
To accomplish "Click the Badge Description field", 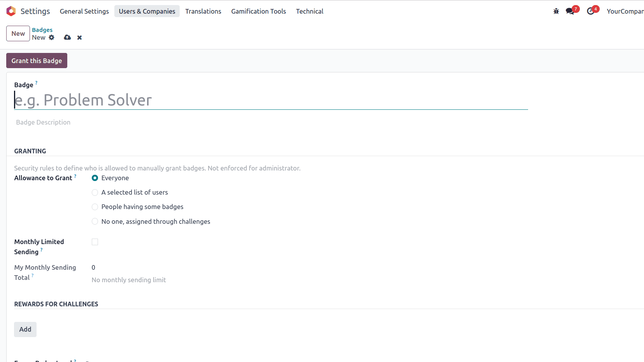I will tap(43, 122).
